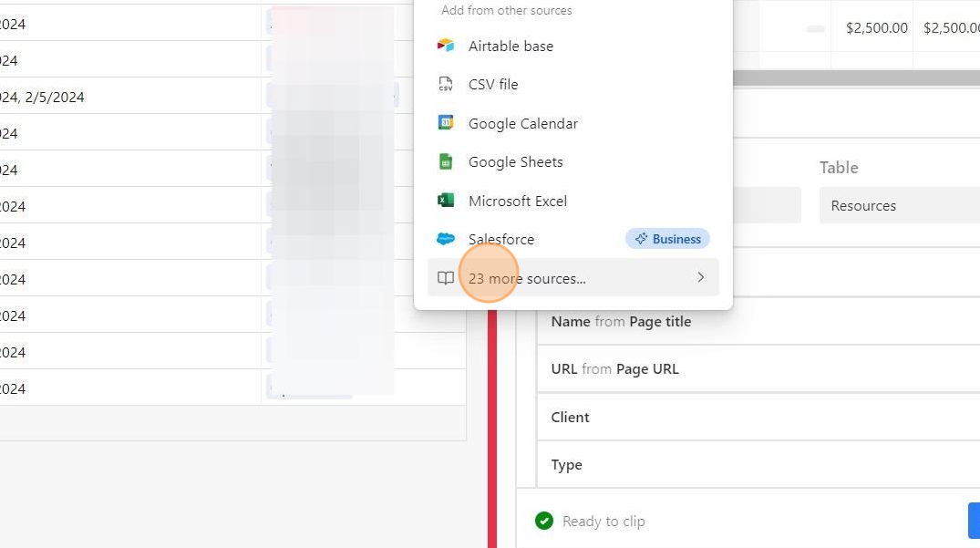Image resolution: width=980 pixels, height=548 pixels.
Task: Click the Google Sheets icon
Action: click(446, 161)
